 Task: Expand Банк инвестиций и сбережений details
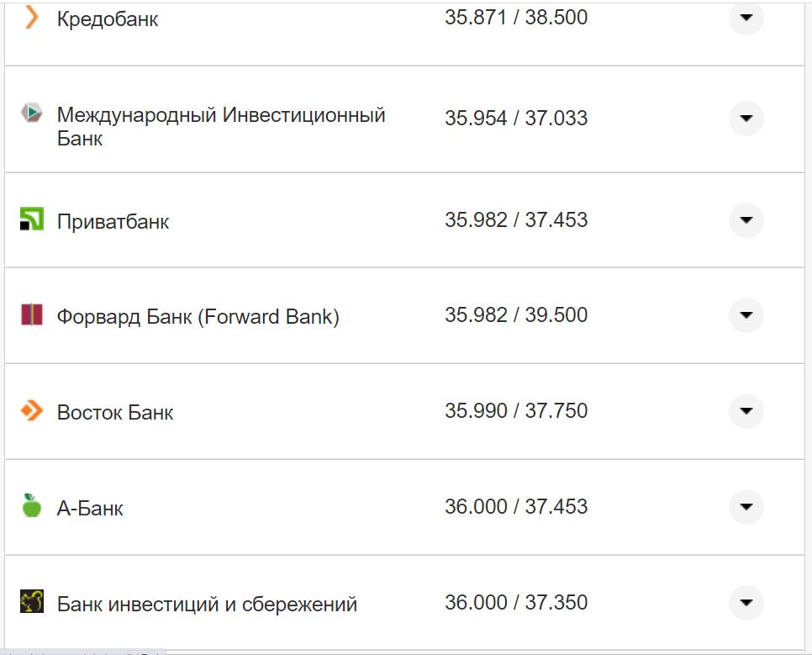pos(745,602)
